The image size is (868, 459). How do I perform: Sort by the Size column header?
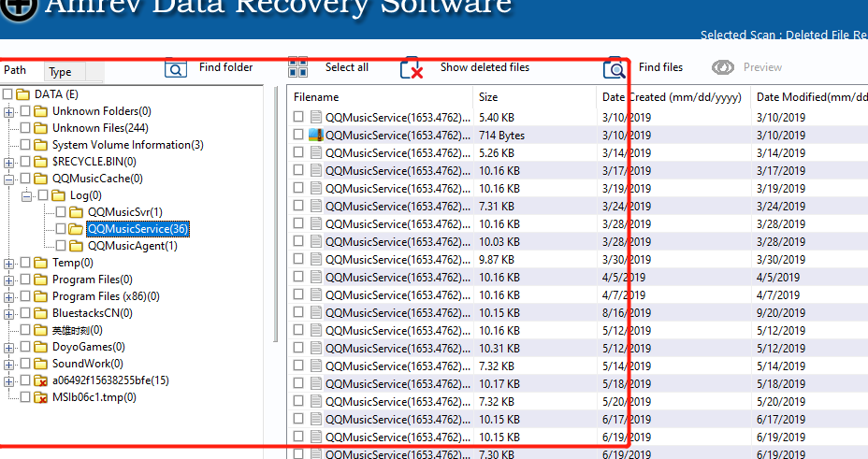(x=535, y=97)
